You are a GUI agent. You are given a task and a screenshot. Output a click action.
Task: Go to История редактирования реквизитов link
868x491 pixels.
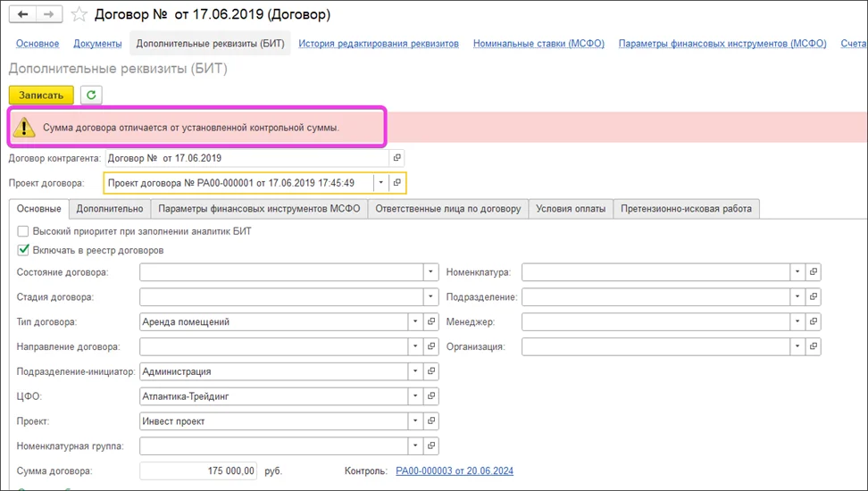click(x=379, y=43)
